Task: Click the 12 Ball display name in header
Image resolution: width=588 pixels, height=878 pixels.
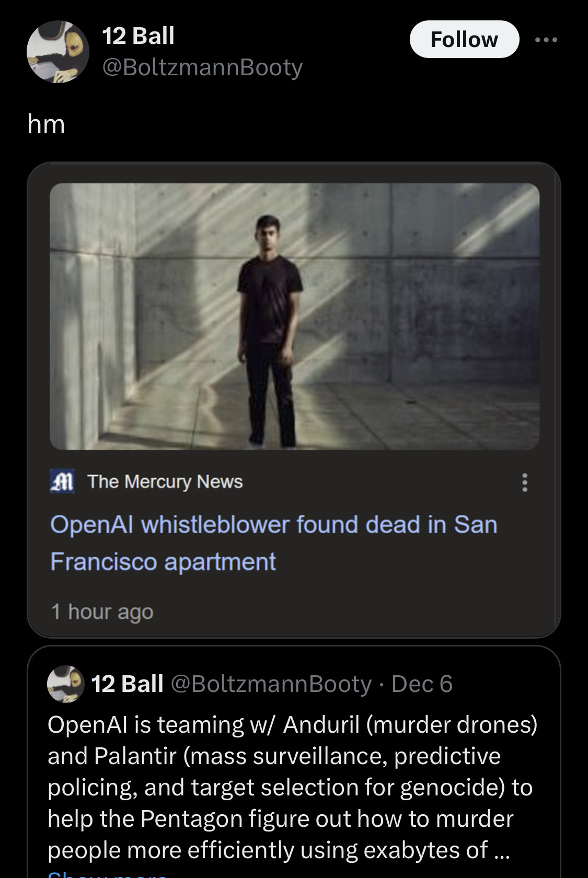Action: 138,36
